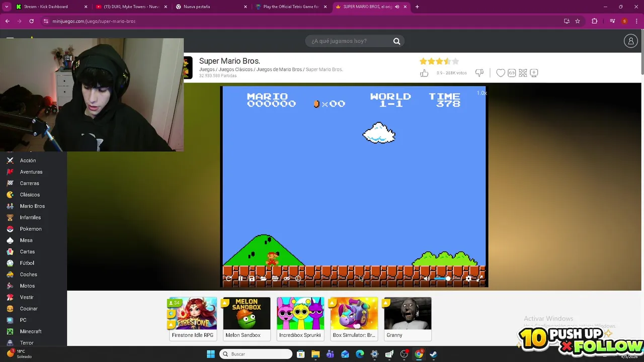Image resolution: width=644 pixels, height=362 pixels.
Task: Switch to the Nueva pestaña tab
Action: 211,7
